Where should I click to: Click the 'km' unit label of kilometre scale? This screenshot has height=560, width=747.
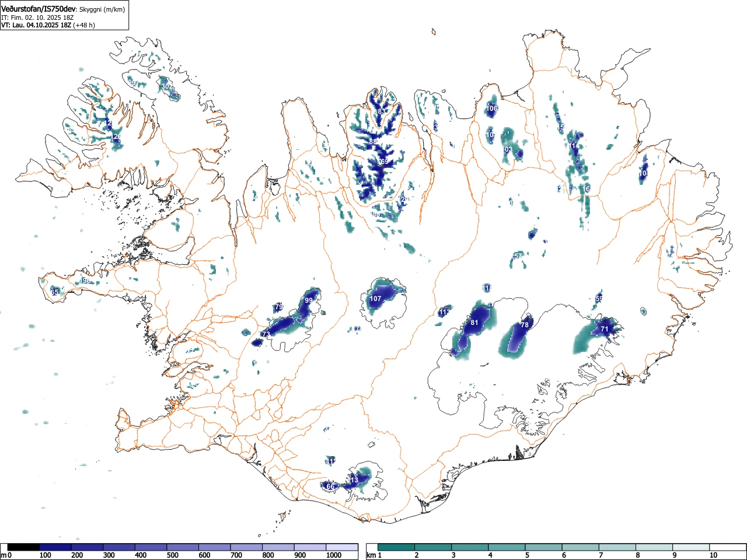[x=371, y=555]
